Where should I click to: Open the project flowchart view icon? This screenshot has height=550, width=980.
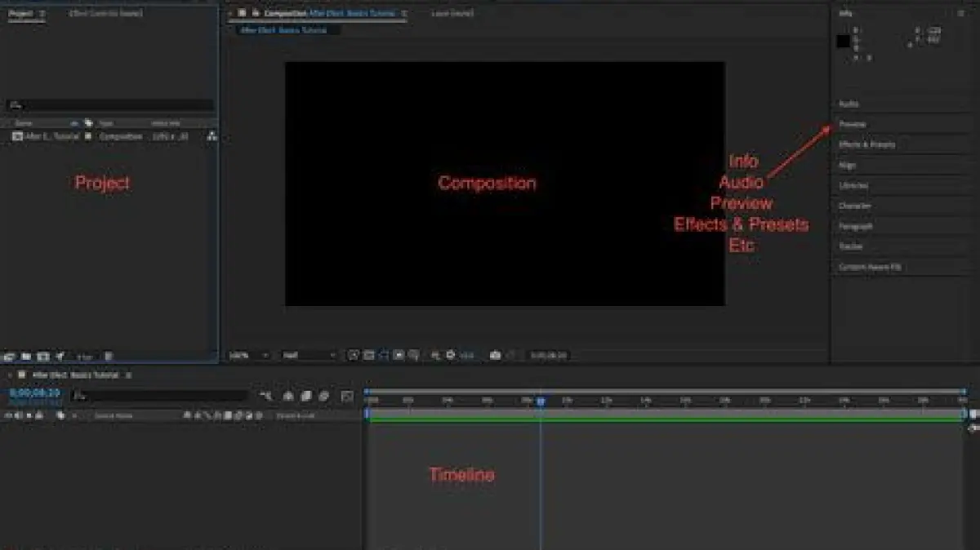[212, 136]
